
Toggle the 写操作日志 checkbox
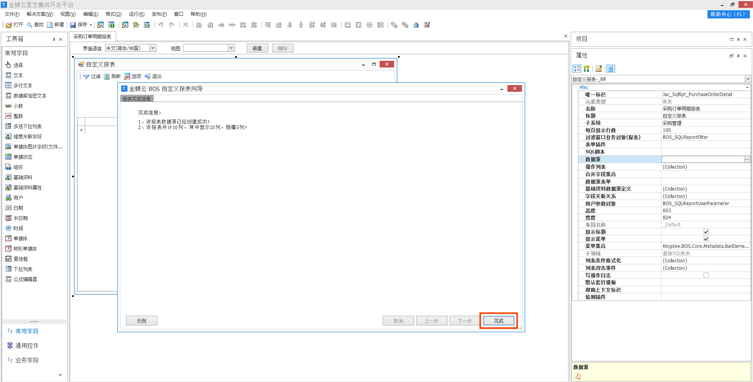click(x=706, y=275)
